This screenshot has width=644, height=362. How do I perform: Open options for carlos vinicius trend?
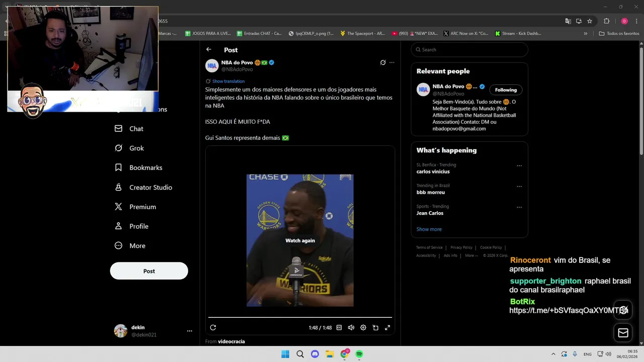pyautogui.click(x=519, y=165)
